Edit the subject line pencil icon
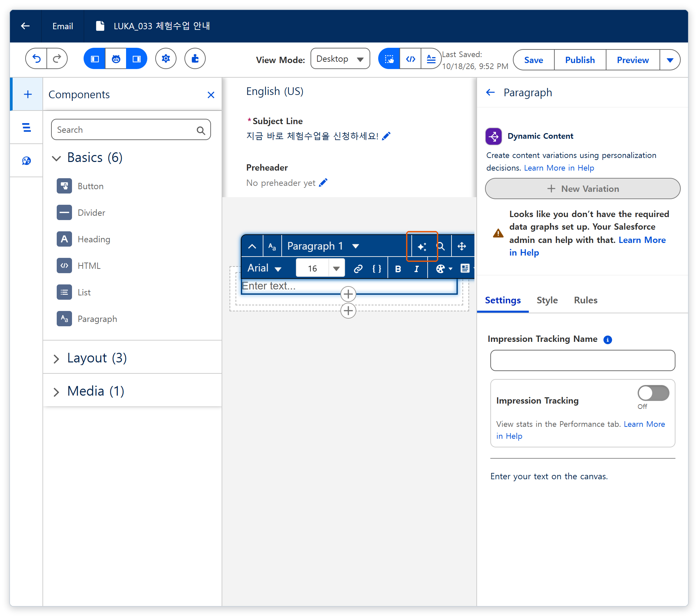698x616 pixels. point(386,136)
